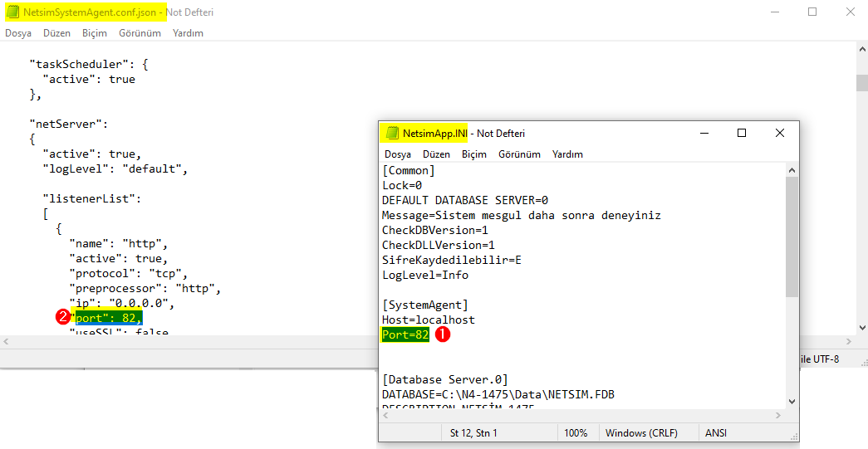Open Görünüm menu in NetsimApp.INI window
This screenshot has height=449, width=868.
pos(519,154)
